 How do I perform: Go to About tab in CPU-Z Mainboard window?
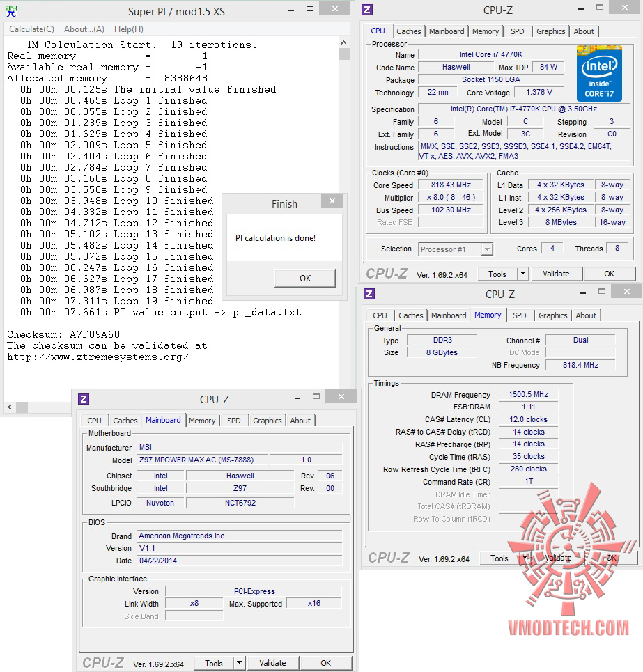[300, 421]
